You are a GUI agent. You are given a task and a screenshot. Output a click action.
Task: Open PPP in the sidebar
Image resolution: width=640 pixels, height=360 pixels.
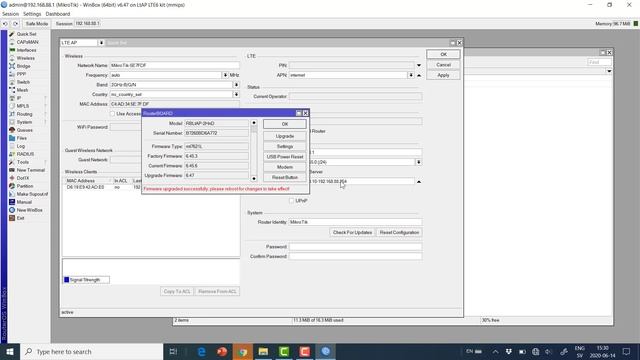[x=21, y=74]
